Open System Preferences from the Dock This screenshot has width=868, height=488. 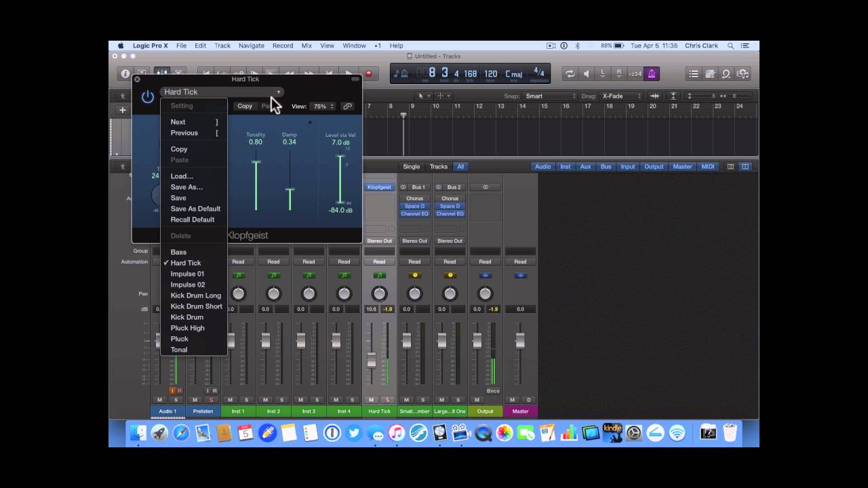[634, 433]
